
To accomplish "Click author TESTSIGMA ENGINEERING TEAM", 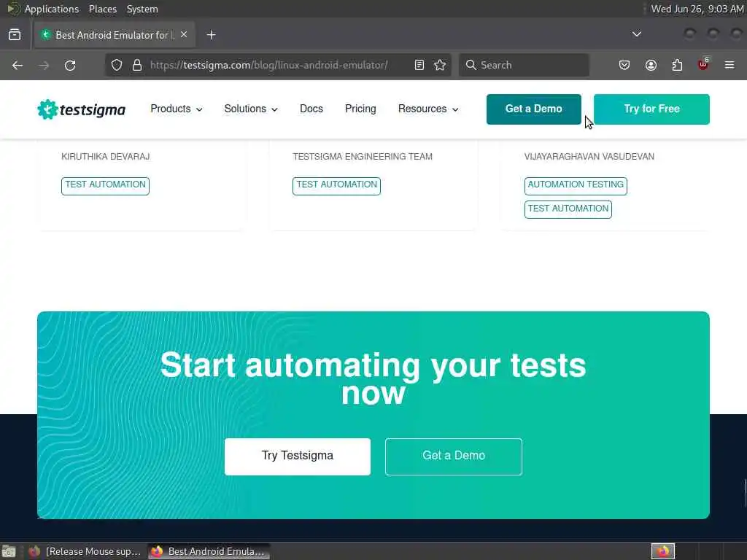I will point(362,157).
